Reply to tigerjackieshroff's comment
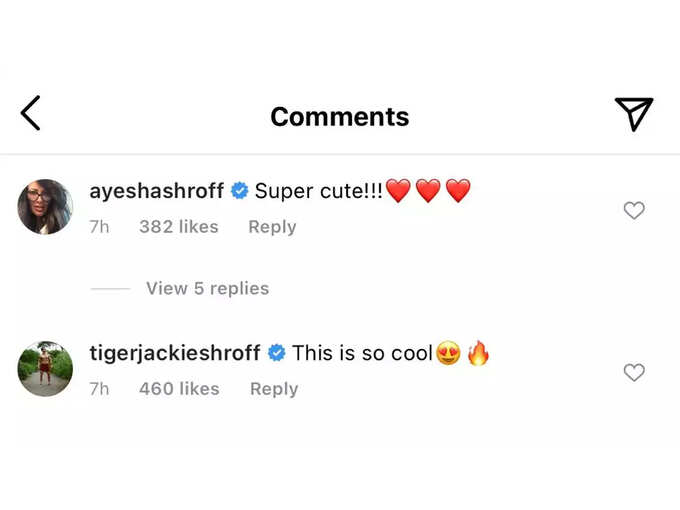 tap(274, 389)
